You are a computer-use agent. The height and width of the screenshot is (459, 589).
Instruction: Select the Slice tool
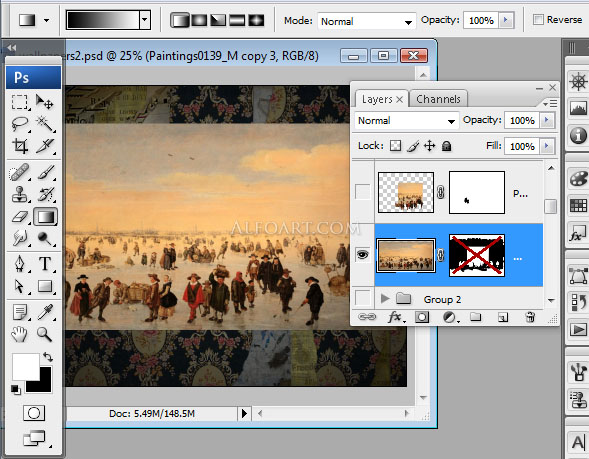(44, 146)
